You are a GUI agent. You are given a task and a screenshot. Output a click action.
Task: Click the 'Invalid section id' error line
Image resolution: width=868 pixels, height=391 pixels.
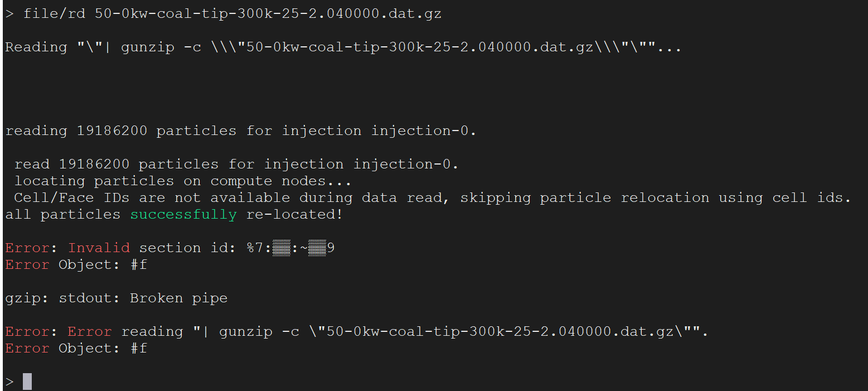pos(170,248)
